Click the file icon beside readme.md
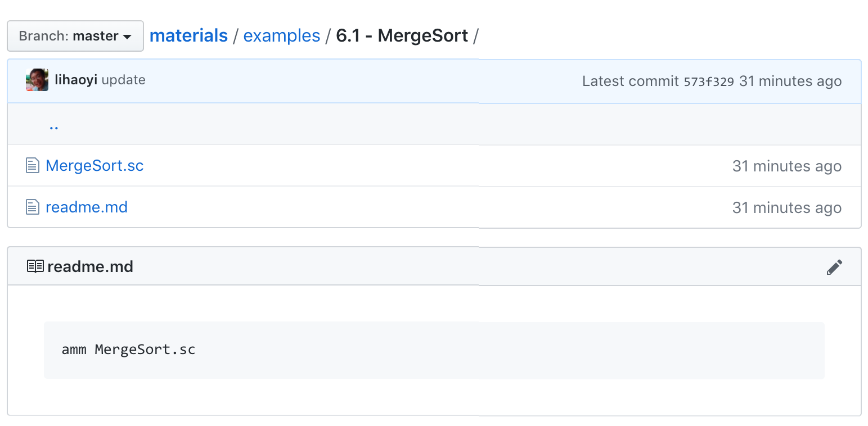 33,207
